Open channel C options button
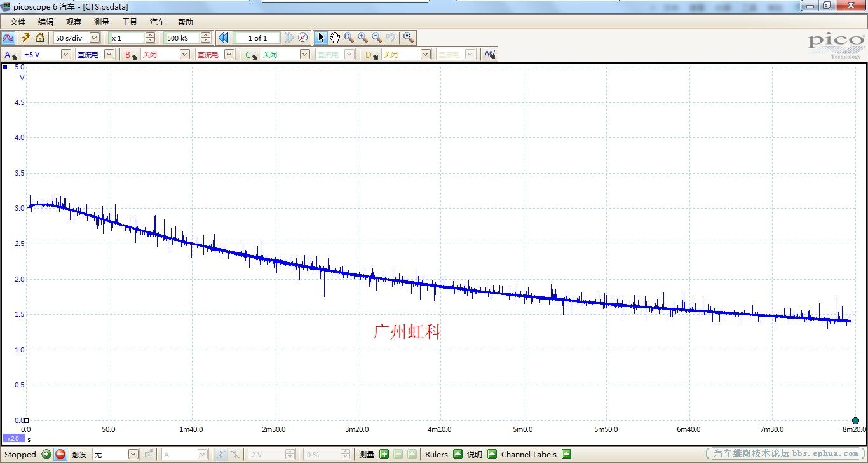868x463 pixels. coord(252,55)
